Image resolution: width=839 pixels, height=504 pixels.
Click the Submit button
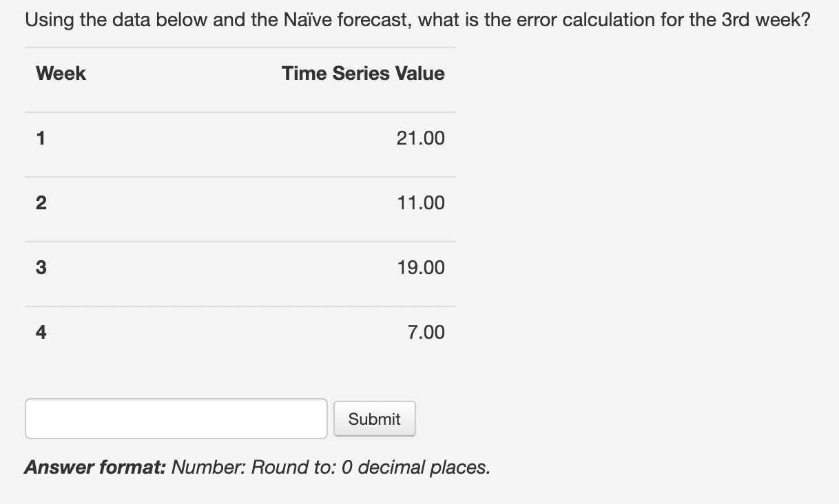point(374,418)
